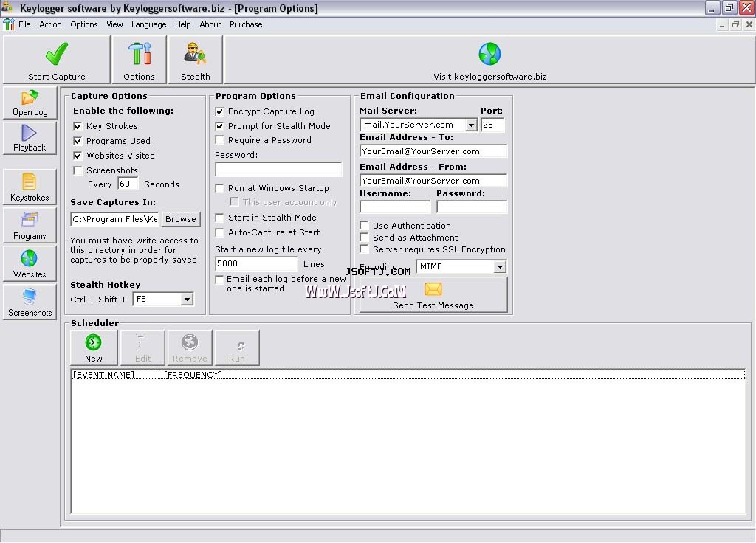Click the screenshot interval seconds field
This screenshot has width=756, height=543.
(x=128, y=184)
